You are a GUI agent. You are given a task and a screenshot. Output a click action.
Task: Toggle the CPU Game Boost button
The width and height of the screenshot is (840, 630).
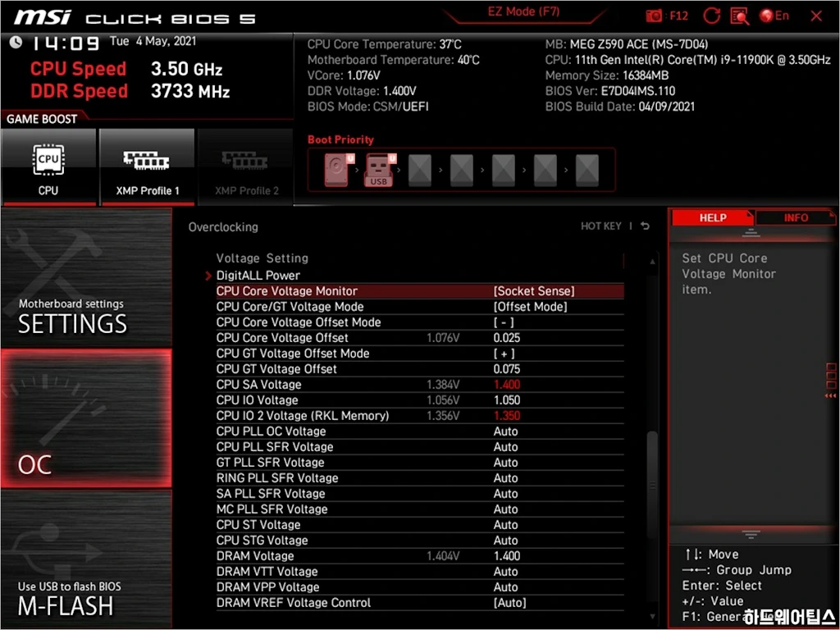tap(48, 167)
